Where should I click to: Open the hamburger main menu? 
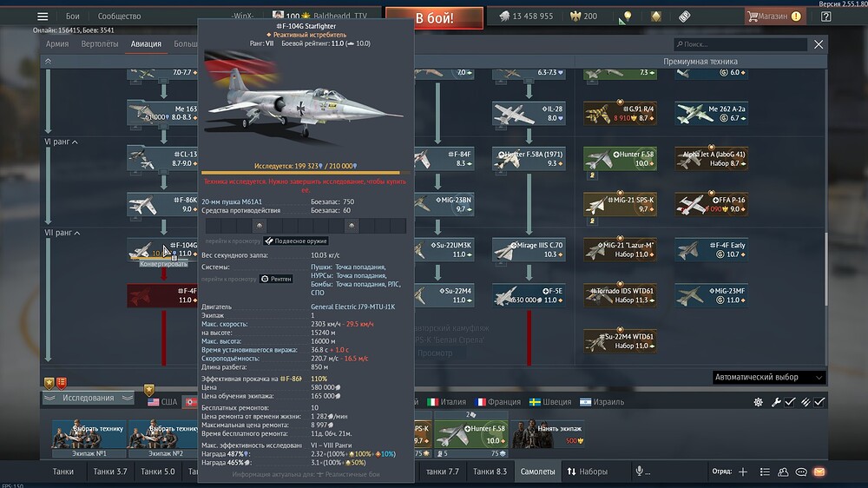point(43,16)
